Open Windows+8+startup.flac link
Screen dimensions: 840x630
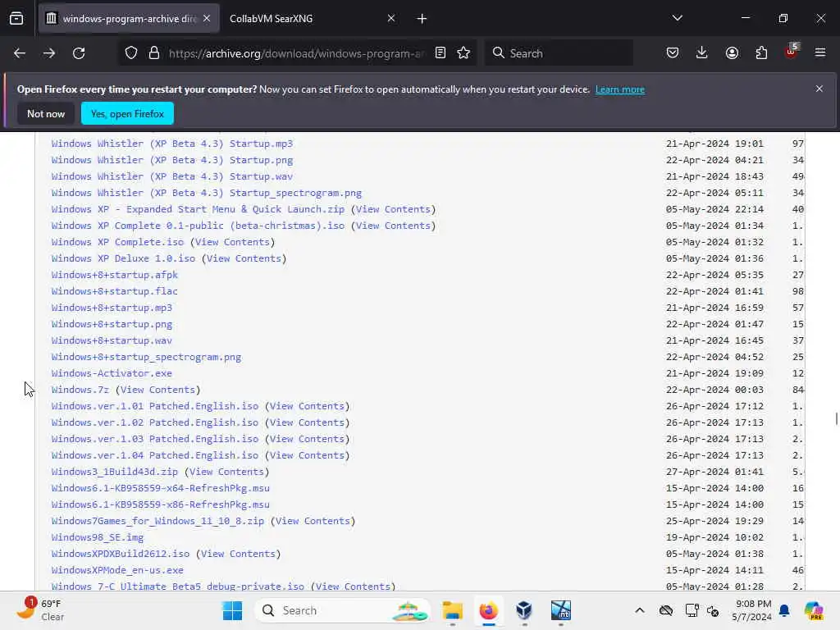114,291
